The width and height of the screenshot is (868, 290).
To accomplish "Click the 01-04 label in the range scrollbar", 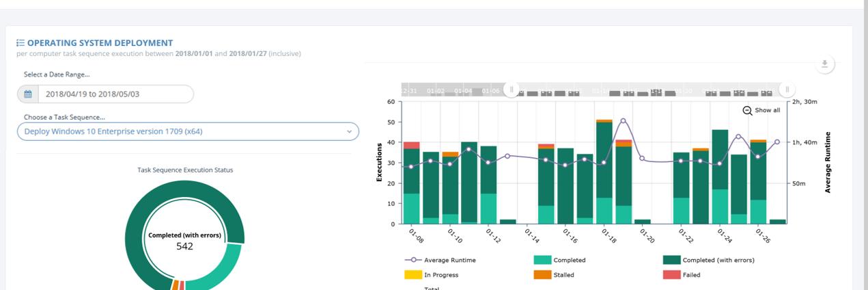I will pyautogui.click(x=463, y=90).
